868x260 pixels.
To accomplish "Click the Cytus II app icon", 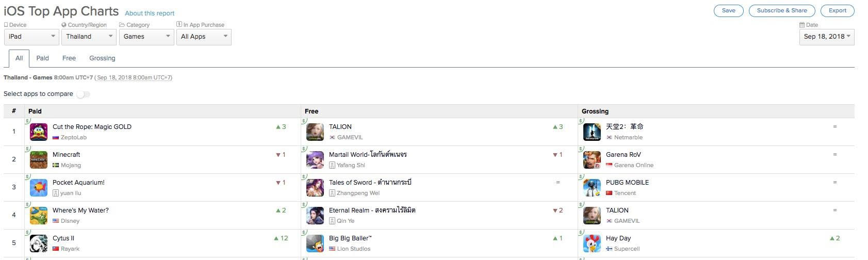I will (x=39, y=243).
